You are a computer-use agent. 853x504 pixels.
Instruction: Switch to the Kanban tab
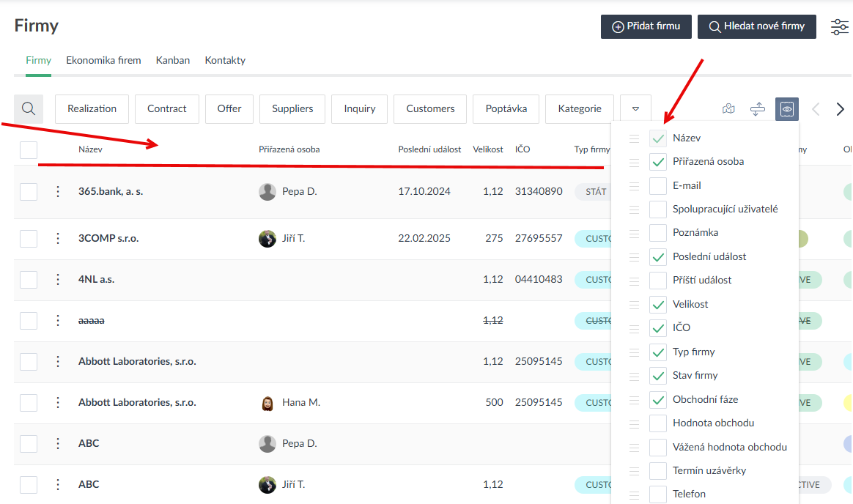point(173,61)
